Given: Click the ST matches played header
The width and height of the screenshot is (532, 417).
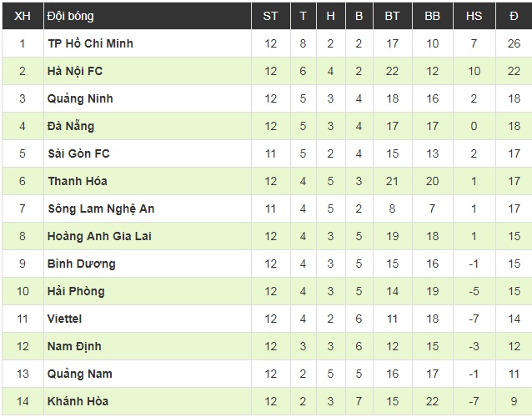Looking at the screenshot, I should click(x=270, y=16).
